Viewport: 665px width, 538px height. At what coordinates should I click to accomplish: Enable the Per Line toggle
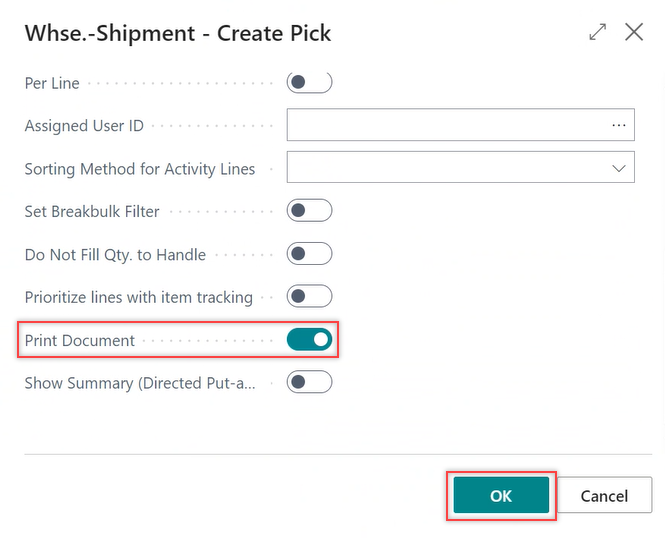309,82
